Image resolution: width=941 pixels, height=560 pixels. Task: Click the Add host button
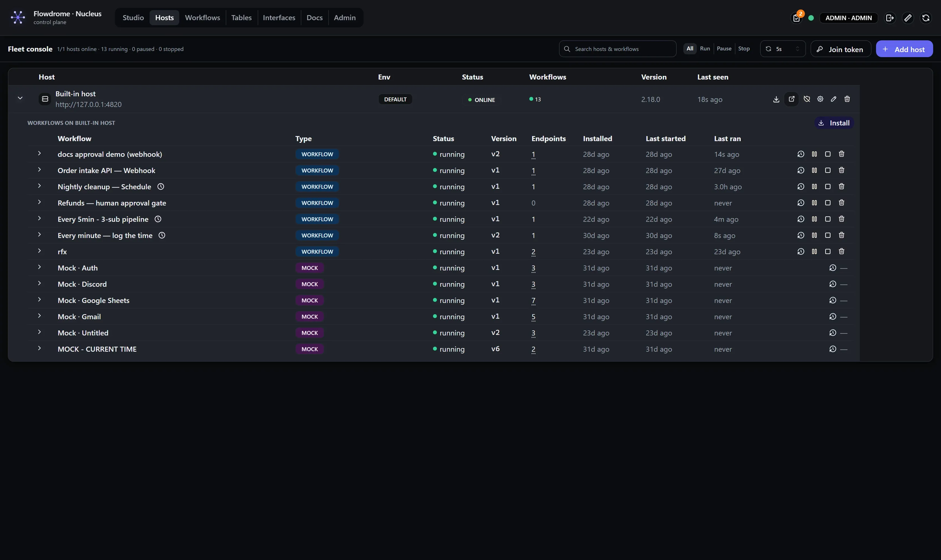[904, 49]
